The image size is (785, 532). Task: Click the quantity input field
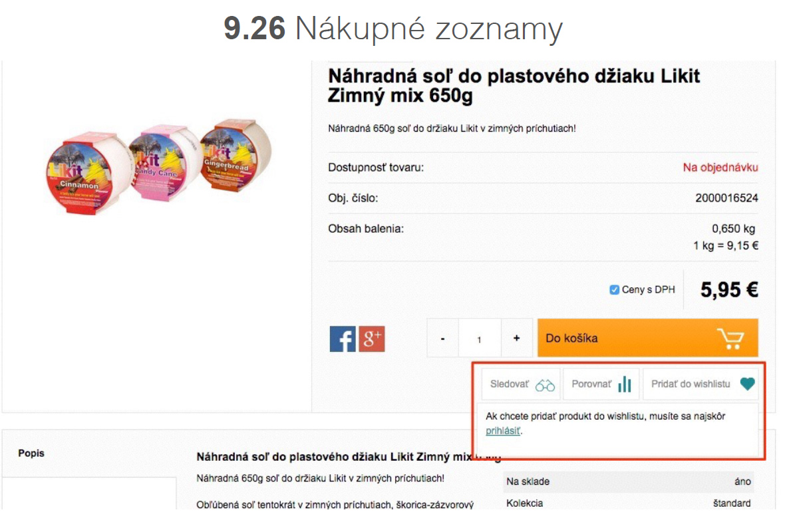pos(480,339)
